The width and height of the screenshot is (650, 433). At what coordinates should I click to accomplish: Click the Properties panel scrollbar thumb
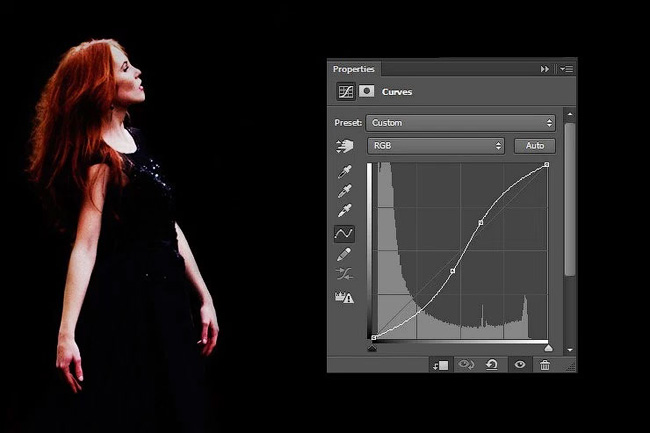[x=570, y=199]
